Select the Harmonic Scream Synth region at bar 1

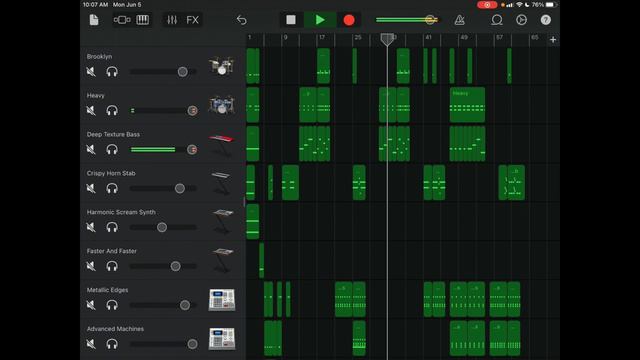pos(253,221)
